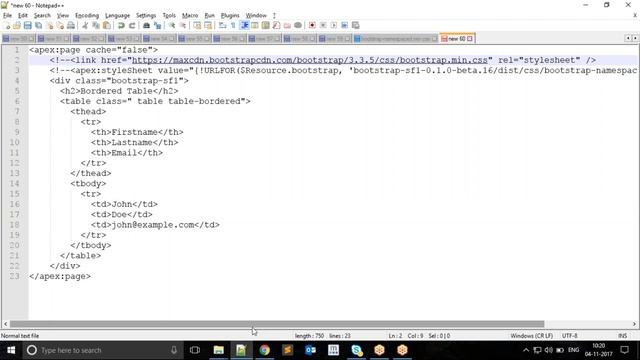Click the macro Playback icon
The height and width of the screenshot is (360, 640).
point(334,25)
